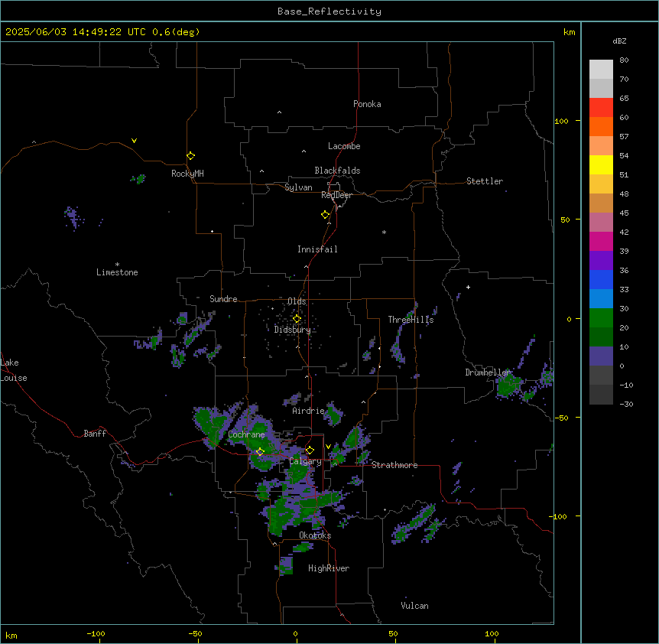Click the dBZ legend heading

click(x=619, y=41)
